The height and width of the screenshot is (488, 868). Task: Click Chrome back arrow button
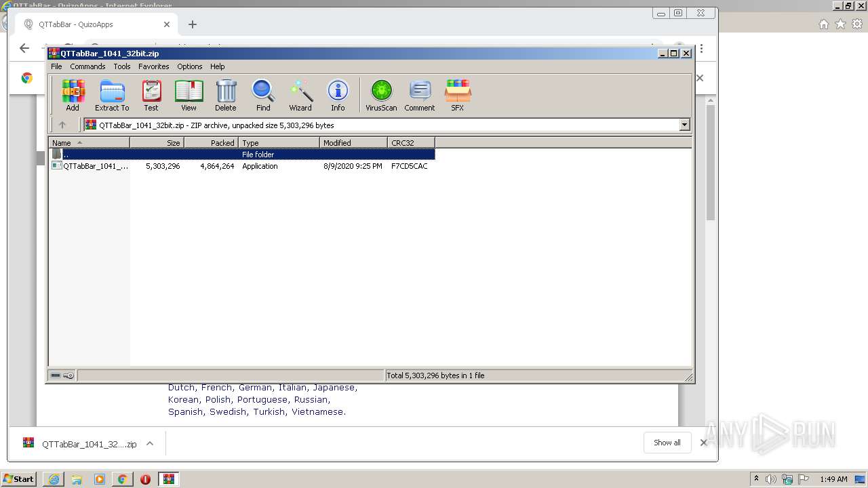coord(24,48)
